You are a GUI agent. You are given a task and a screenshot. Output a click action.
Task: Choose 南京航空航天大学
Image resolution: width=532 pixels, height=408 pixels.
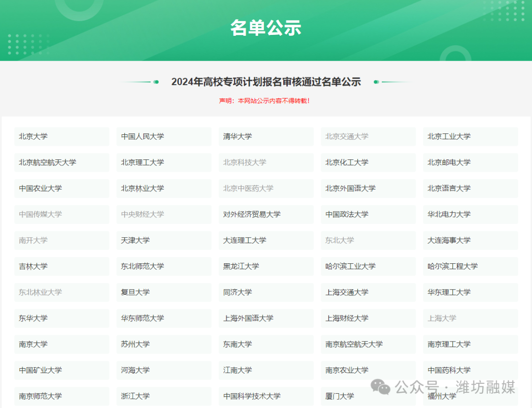point(368,345)
